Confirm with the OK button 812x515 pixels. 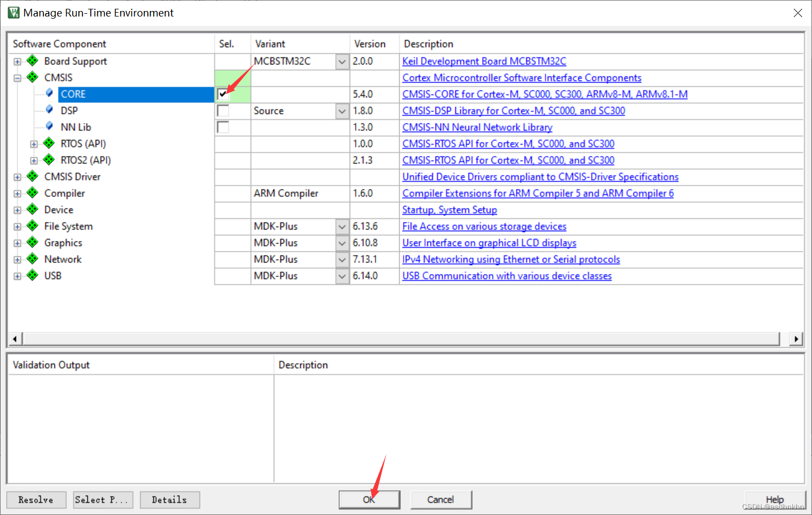pyautogui.click(x=369, y=500)
